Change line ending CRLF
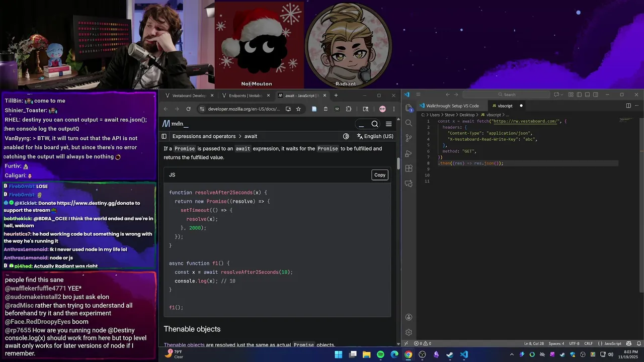Viewport: 644px width, 362px height. [x=588, y=343]
